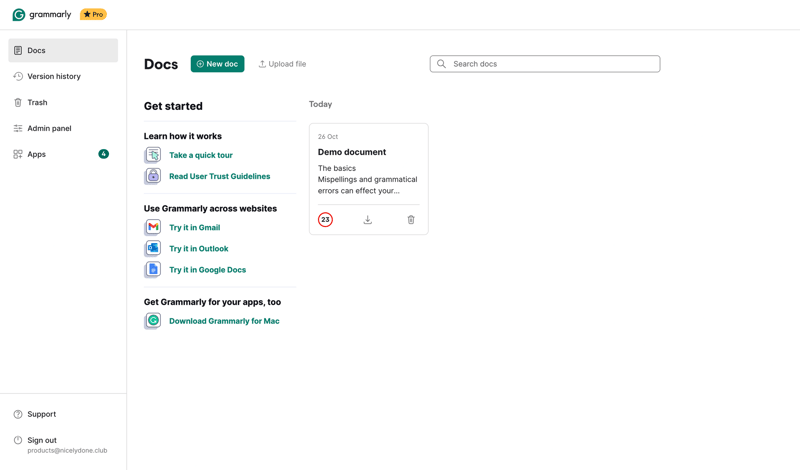Click the Get started heading

(x=173, y=106)
